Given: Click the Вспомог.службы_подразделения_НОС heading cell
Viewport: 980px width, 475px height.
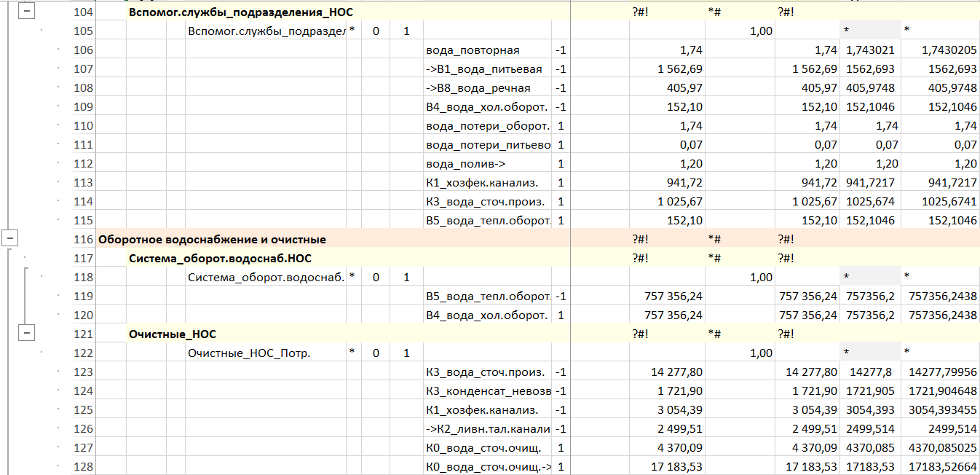Looking at the screenshot, I should (245, 12).
